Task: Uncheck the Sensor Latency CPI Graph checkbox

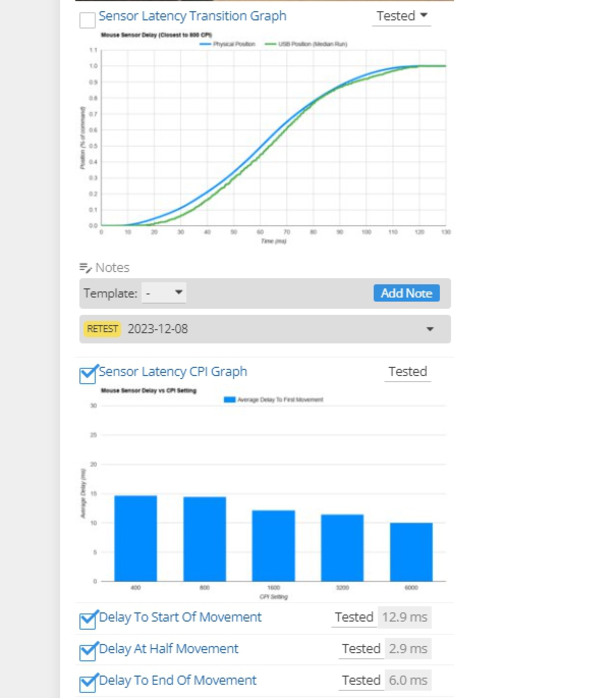Action: [x=87, y=376]
